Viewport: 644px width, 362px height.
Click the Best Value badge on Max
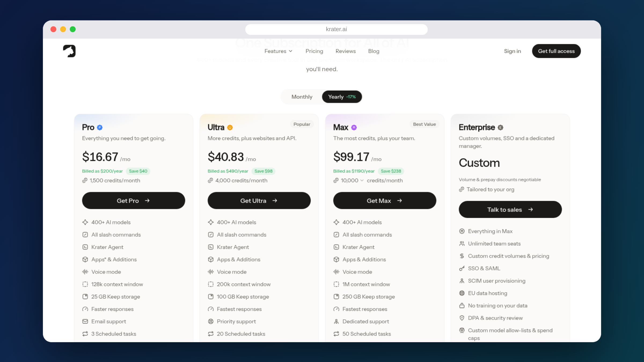click(x=424, y=124)
